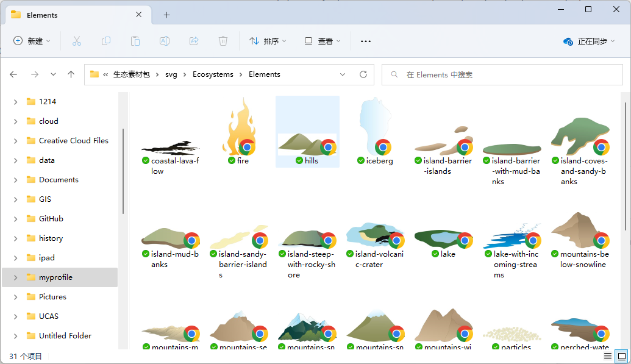The image size is (631, 364).
Task: Open recent locations dropdown arrow
Action: [x=53, y=74]
